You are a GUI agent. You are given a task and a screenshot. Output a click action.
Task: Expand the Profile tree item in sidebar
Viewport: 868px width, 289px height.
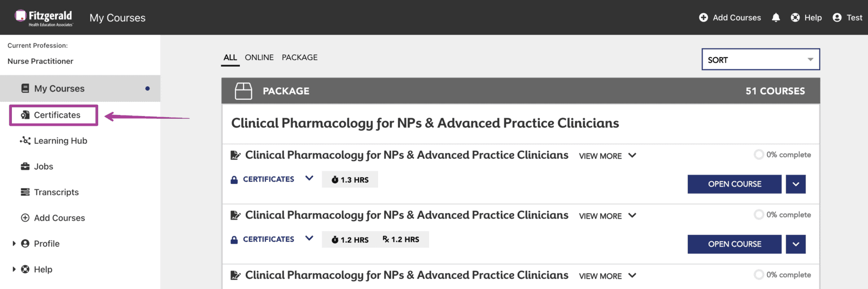coord(14,243)
